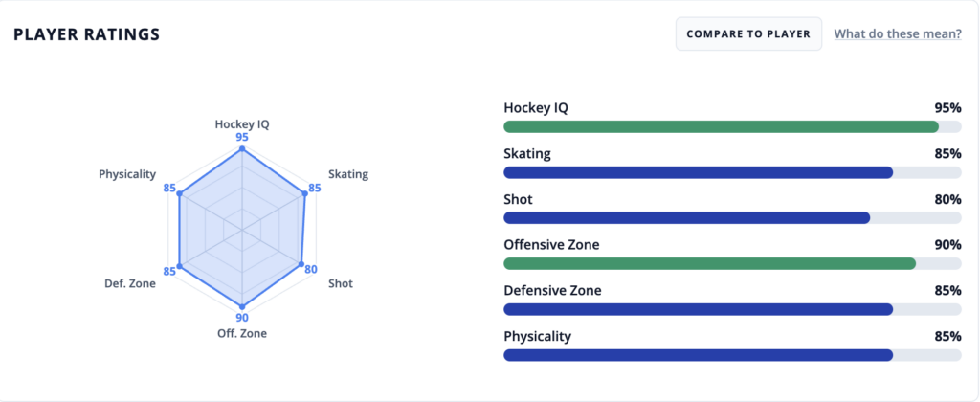Click the Player Ratings heading

[x=87, y=34]
